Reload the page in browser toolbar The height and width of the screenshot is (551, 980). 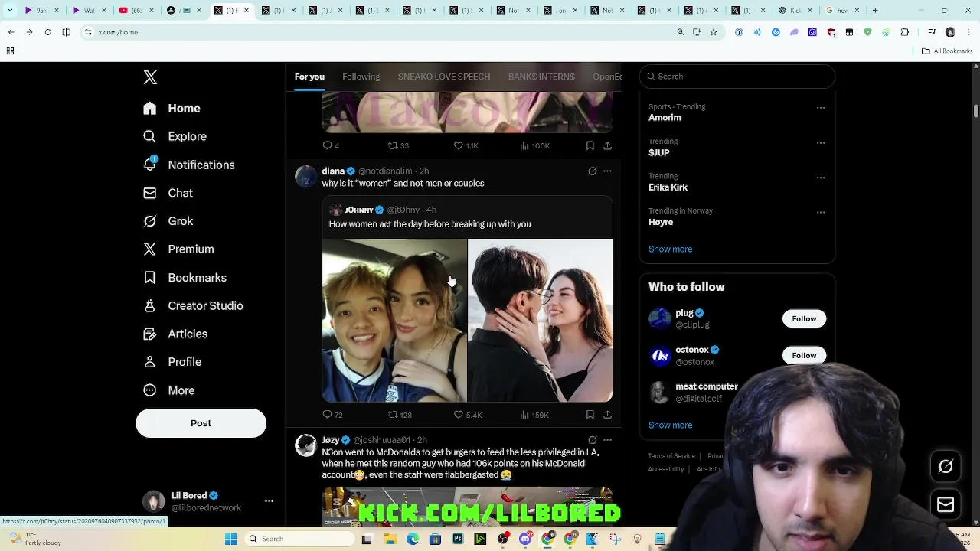point(47,32)
